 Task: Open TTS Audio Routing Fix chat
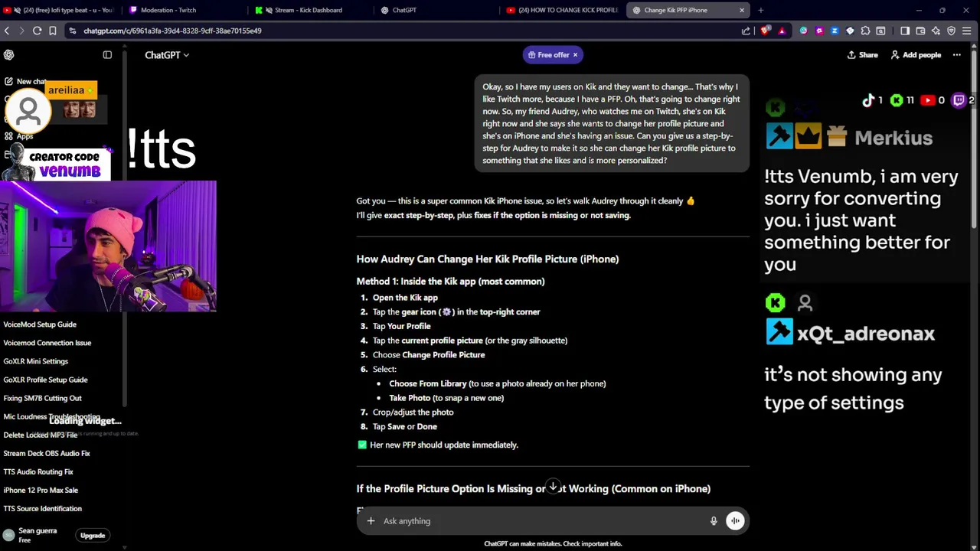(x=38, y=471)
